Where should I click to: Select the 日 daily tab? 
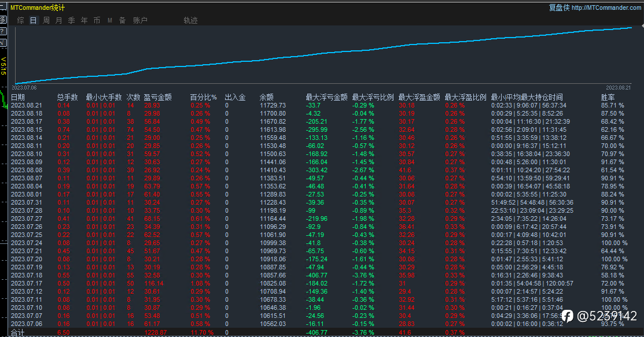(x=33, y=20)
